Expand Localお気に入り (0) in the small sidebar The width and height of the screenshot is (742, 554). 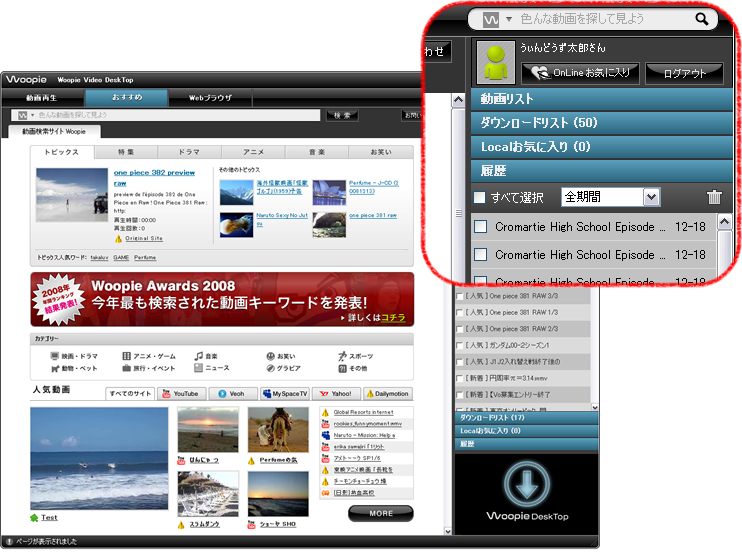[526, 431]
